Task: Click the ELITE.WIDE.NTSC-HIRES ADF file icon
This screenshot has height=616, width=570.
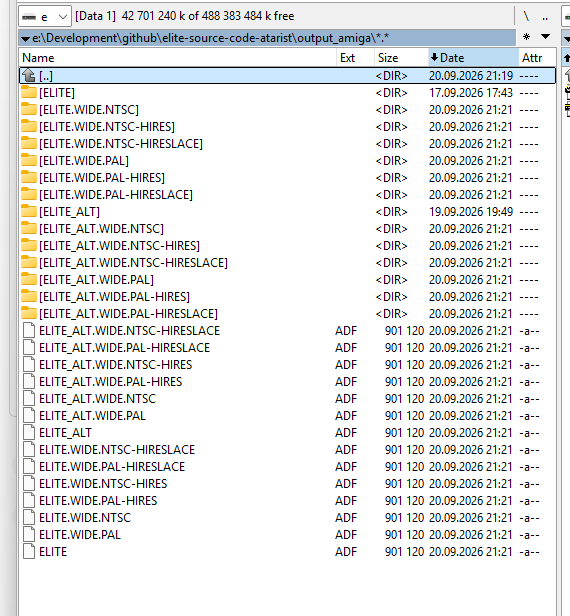Action: [29, 484]
